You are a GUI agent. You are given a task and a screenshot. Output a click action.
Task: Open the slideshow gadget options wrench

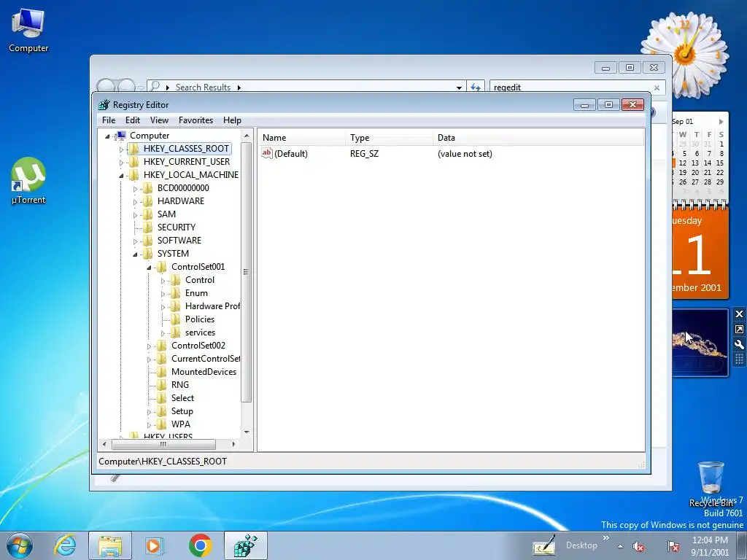click(x=739, y=344)
